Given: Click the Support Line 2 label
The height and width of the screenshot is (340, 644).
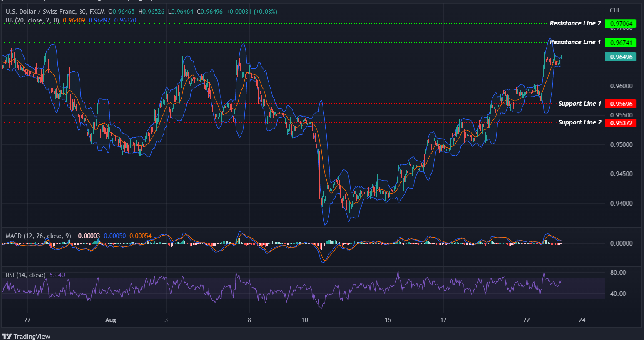Looking at the screenshot, I should click(x=580, y=122).
